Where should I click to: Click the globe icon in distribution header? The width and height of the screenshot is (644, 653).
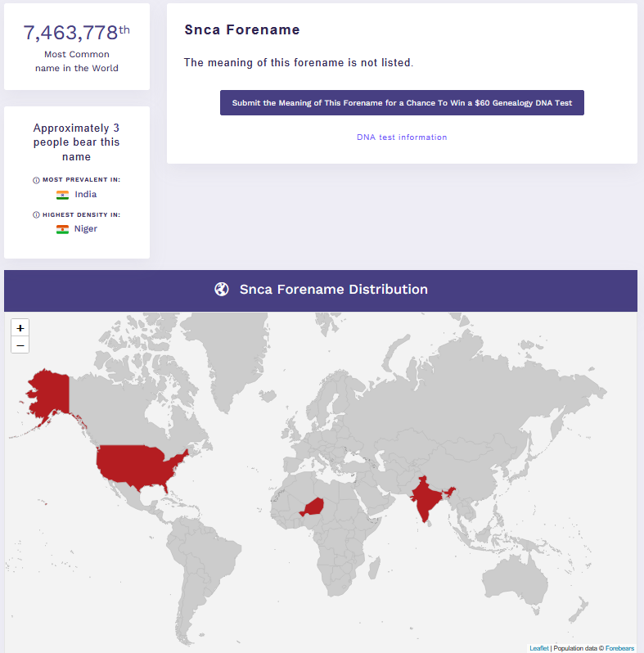tap(222, 289)
